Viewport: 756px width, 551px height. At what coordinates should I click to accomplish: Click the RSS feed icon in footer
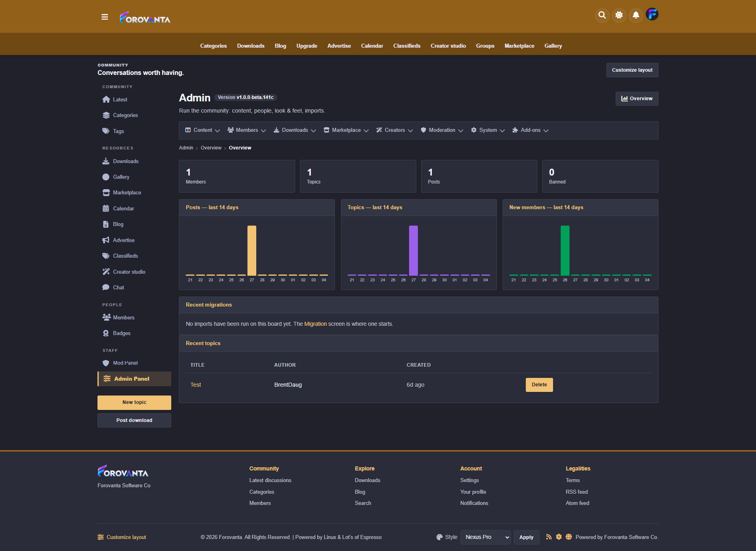pyautogui.click(x=549, y=537)
